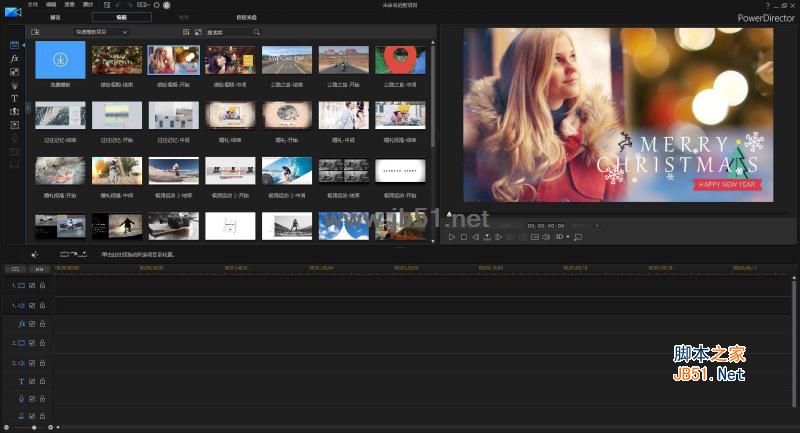This screenshot has width=800, height=433.
Task: Select the Edit tab
Action: point(121,17)
